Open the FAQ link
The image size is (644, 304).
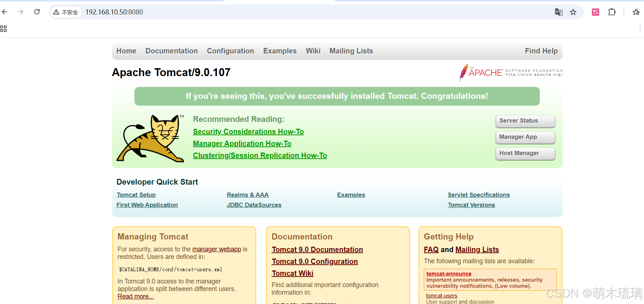click(431, 250)
